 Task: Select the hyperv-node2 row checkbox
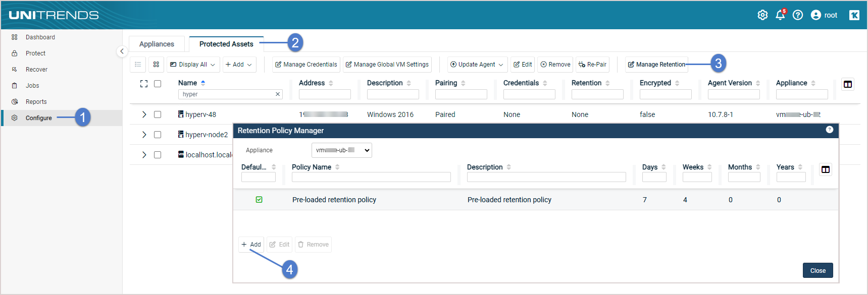(x=158, y=135)
